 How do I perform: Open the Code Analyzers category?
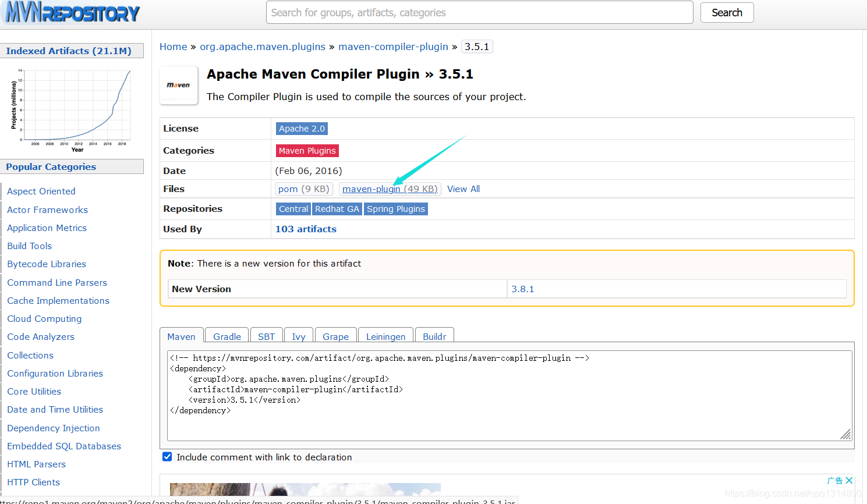(41, 336)
